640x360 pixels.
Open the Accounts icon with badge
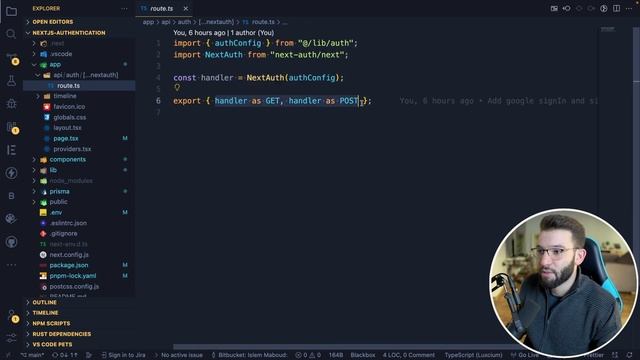12,316
